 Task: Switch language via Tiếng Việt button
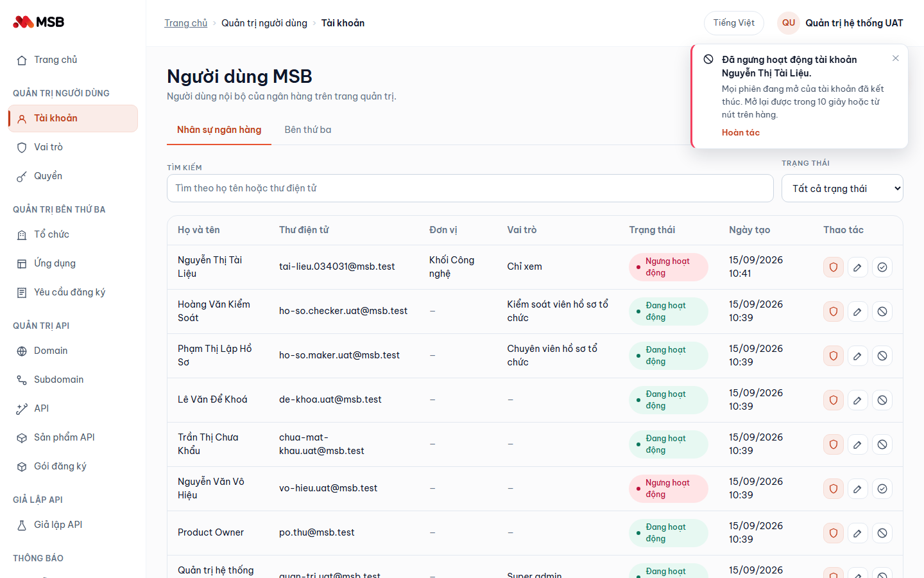[x=734, y=23]
